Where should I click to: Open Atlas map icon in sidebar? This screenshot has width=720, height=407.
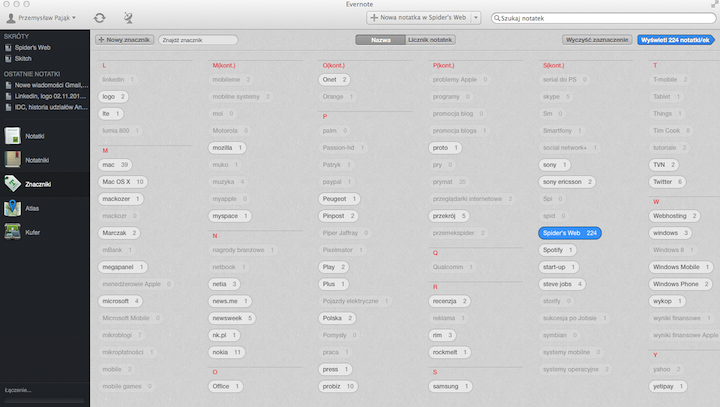coord(12,208)
